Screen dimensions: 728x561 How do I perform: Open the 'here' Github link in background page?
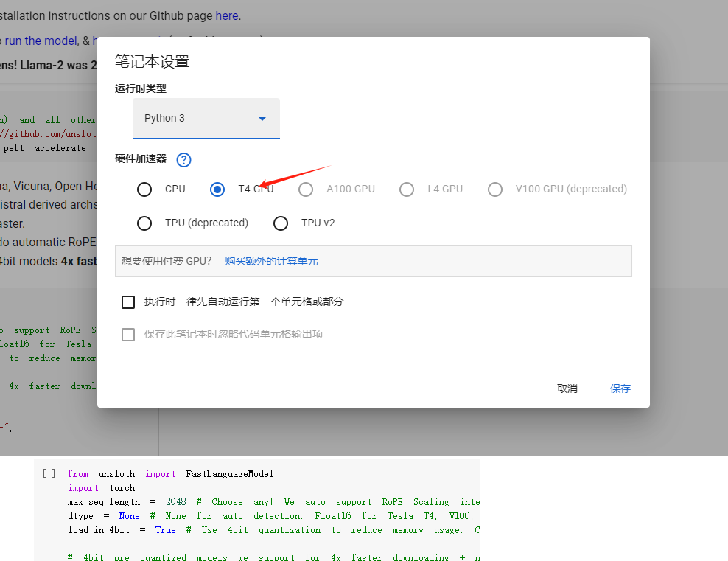[x=226, y=15]
